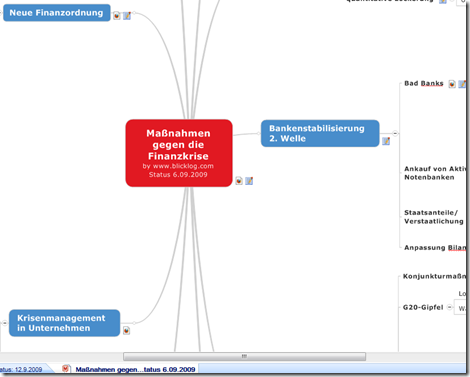Image resolution: width=470 pixels, height=377 pixels.
Task: Select the Staatsanteile/Verstaatlichung subtopic
Action: click(x=434, y=217)
